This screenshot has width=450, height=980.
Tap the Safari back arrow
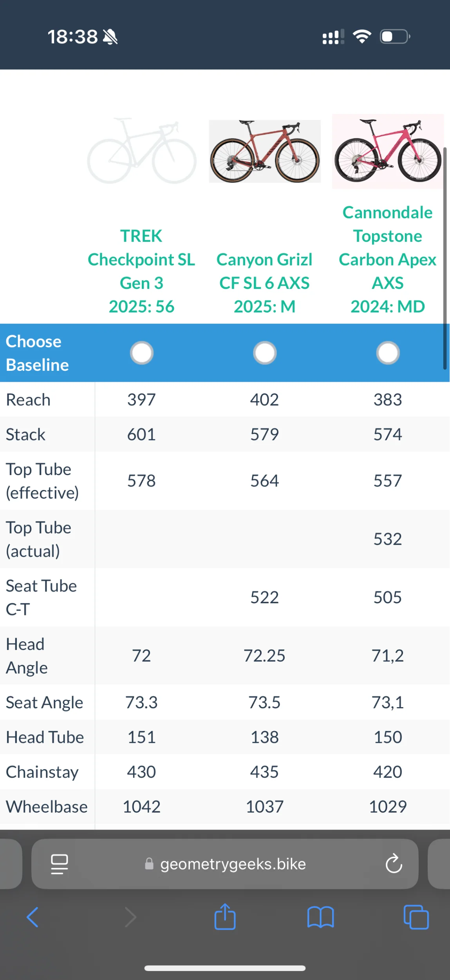[x=33, y=917]
